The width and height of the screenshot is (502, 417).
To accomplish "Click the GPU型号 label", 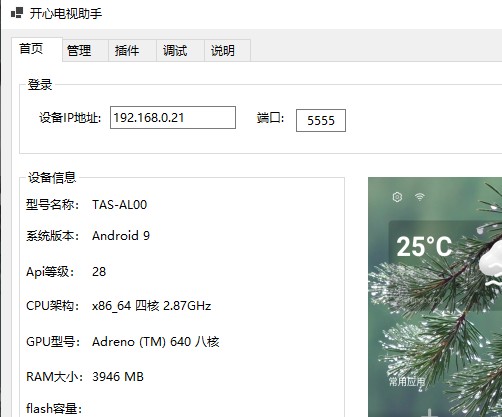I will 53,342.
